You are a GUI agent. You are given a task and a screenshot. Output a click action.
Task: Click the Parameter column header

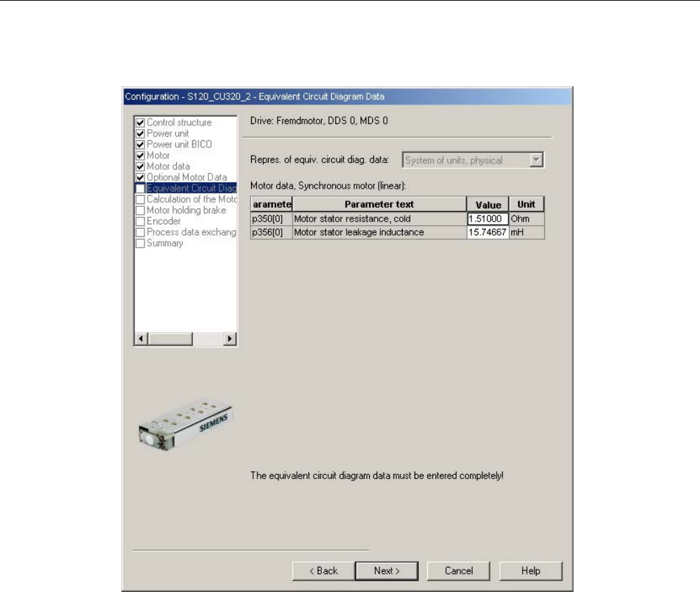click(271, 204)
